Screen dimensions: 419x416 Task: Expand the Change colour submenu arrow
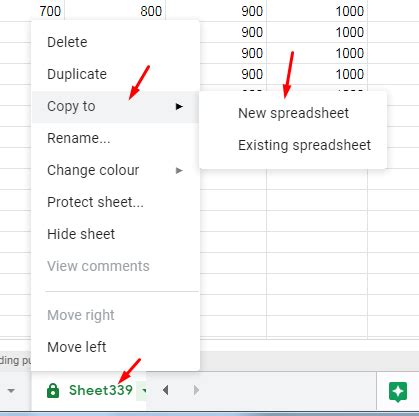[x=179, y=171]
